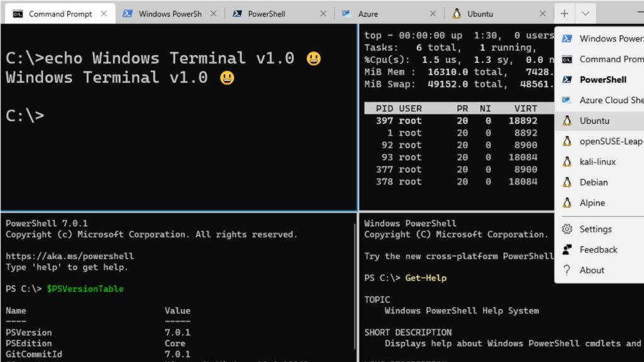Click the Settings gear icon in menu
The width and height of the screenshot is (644, 362).
[x=567, y=229]
